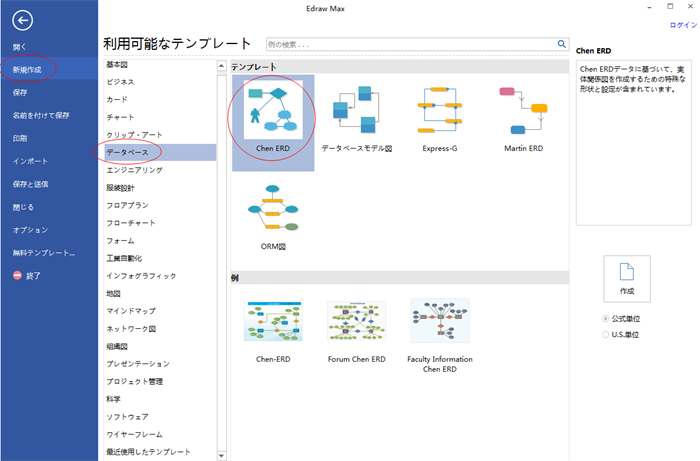Click category list scroll up arrow
This screenshot has width=700, height=461.
[221, 66]
